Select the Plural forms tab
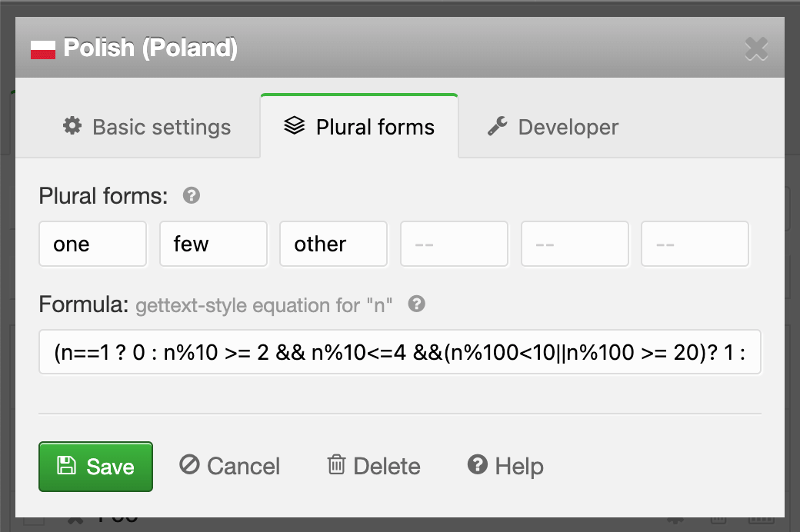This screenshot has width=800, height=532. point(359,127)
